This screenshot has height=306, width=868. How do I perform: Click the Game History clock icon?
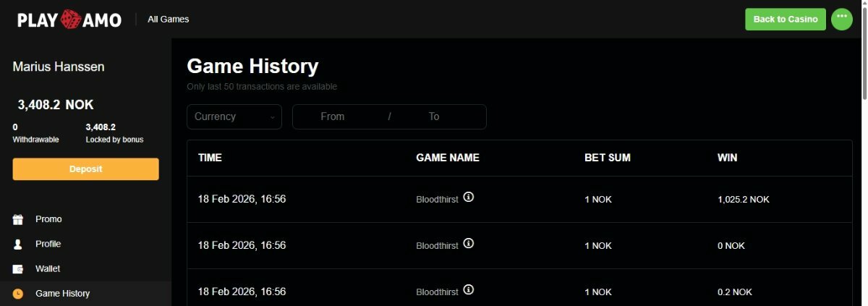[18, 294]
